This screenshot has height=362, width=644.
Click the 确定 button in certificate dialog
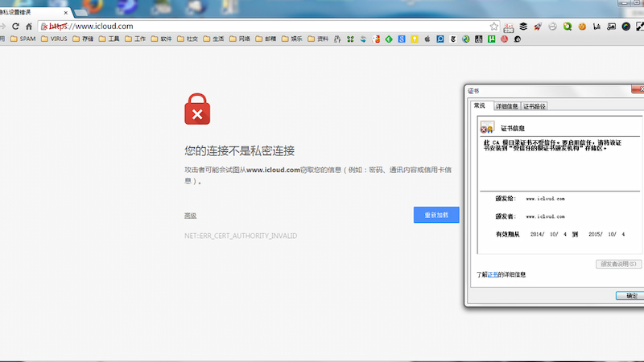pyautogui.click(x=630, y=295)
